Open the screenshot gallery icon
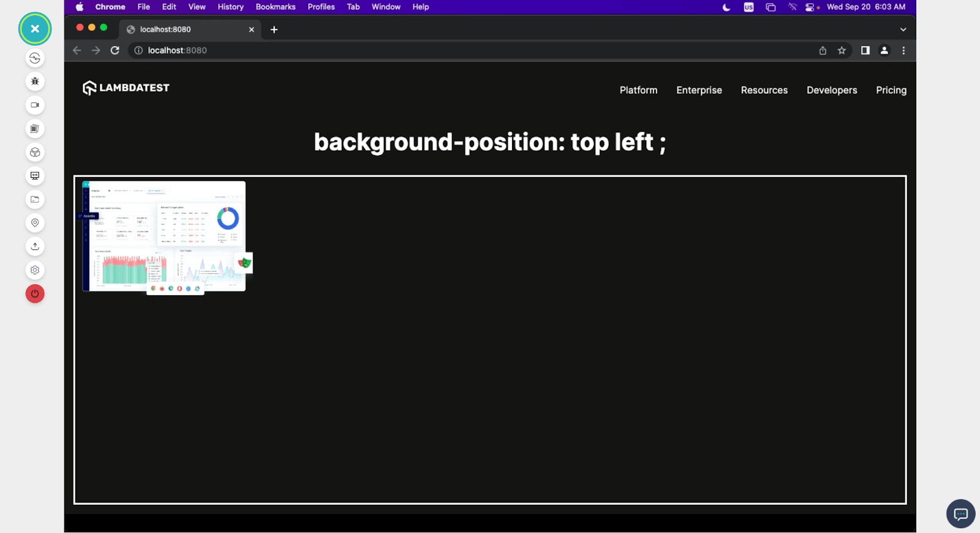This screenshot has width=980, height=533. coord(35,129)
